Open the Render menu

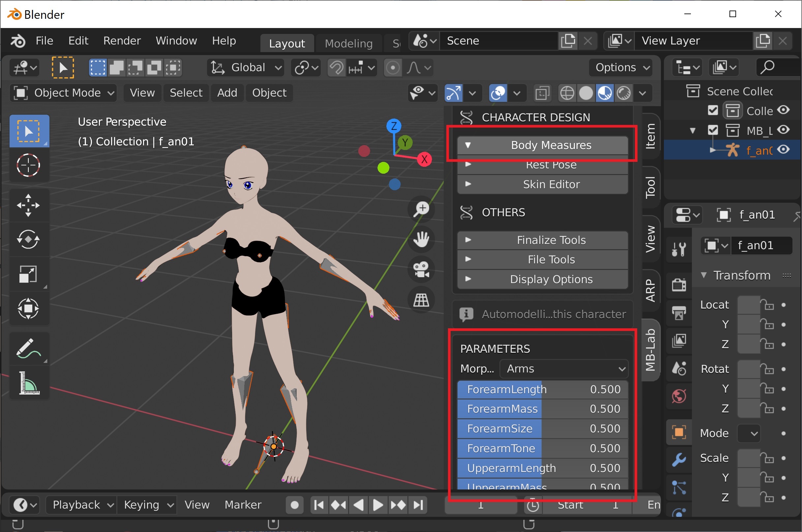click(x=122, y=41)
